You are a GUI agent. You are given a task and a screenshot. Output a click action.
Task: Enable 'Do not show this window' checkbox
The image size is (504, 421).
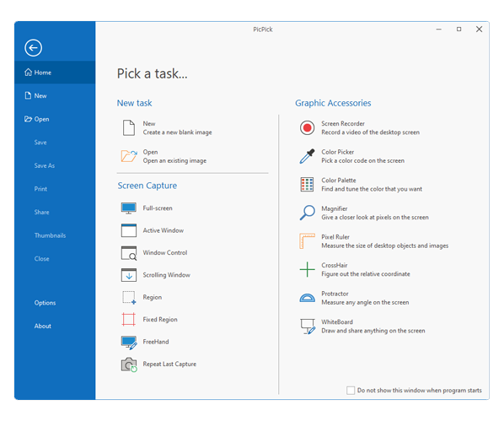pyautogui.click(x=351, y=391)
